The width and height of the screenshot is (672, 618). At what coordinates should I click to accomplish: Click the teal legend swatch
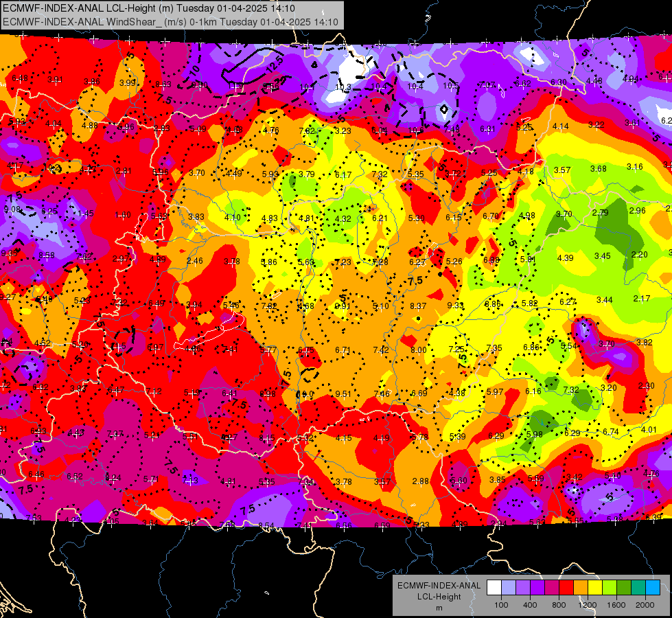point(638,588)
